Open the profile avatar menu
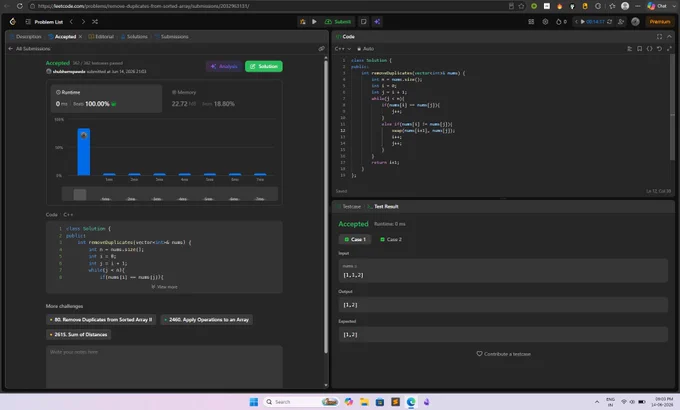 click(635, 22)
